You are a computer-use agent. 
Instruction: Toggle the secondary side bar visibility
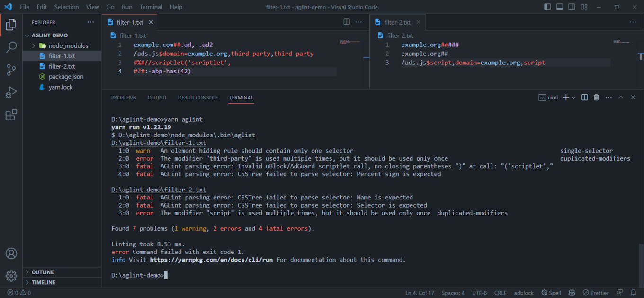coord(572,7)
